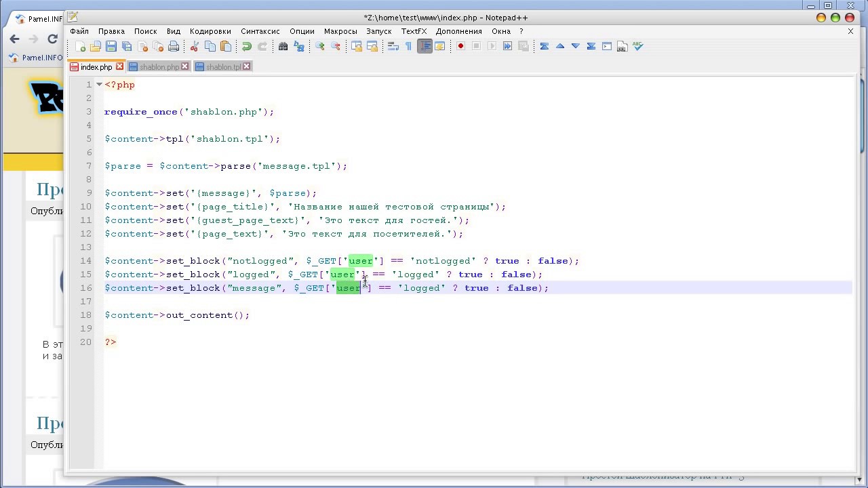
Task: Click the document page icon beside the spell checker
Action: [623, 46]
